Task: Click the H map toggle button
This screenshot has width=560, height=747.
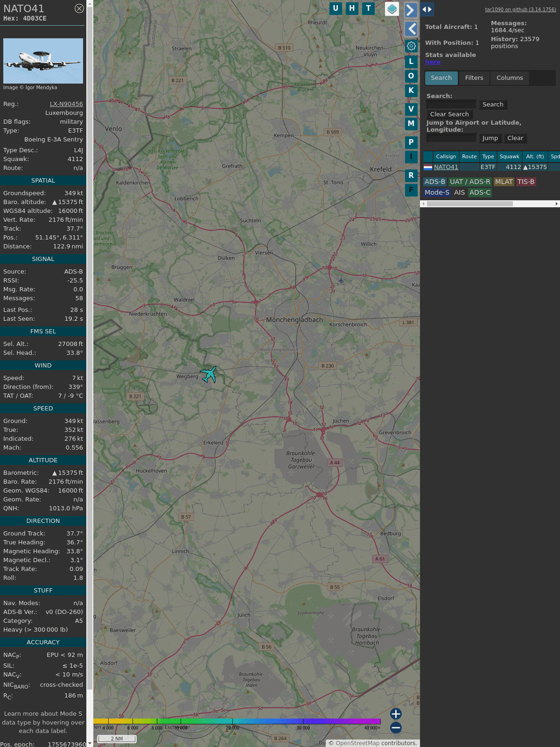Action: 352,8
